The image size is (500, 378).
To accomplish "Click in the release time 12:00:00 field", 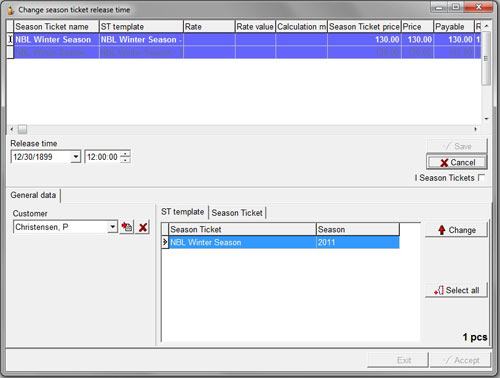I will click(x=103, y=157).
